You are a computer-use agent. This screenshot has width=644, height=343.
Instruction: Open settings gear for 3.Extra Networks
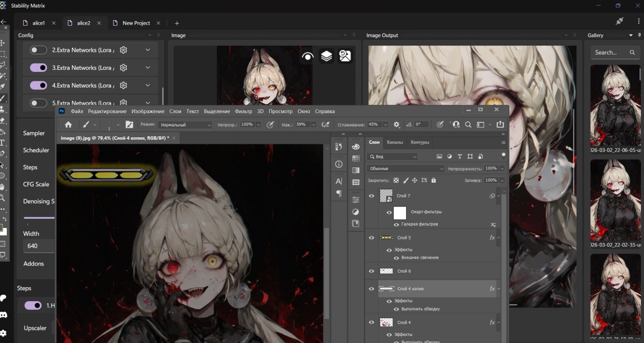pos(123,68)
